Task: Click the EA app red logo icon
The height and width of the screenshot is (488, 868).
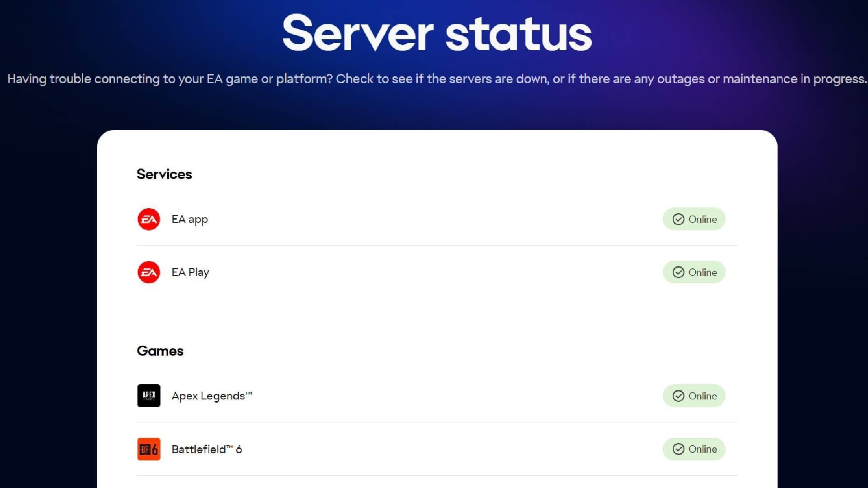Action: (x=149, y=219)
